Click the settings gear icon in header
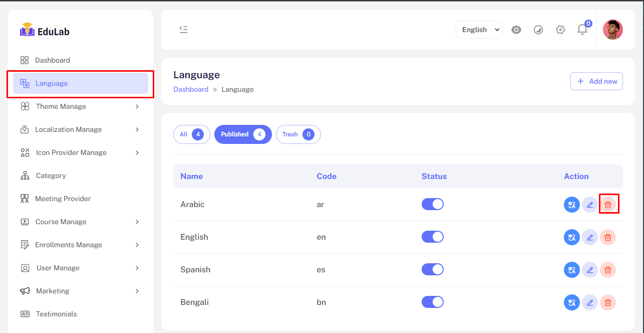 pos(560,30)
